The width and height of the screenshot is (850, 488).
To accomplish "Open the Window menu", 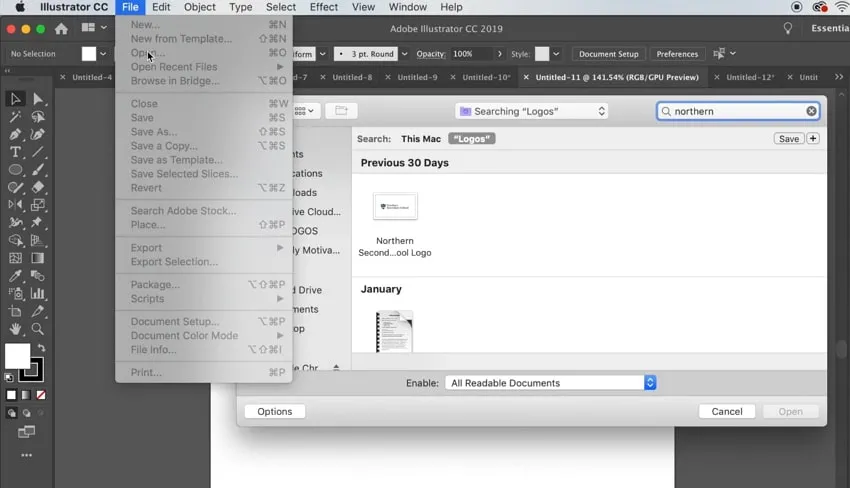I will coord(408,7).
